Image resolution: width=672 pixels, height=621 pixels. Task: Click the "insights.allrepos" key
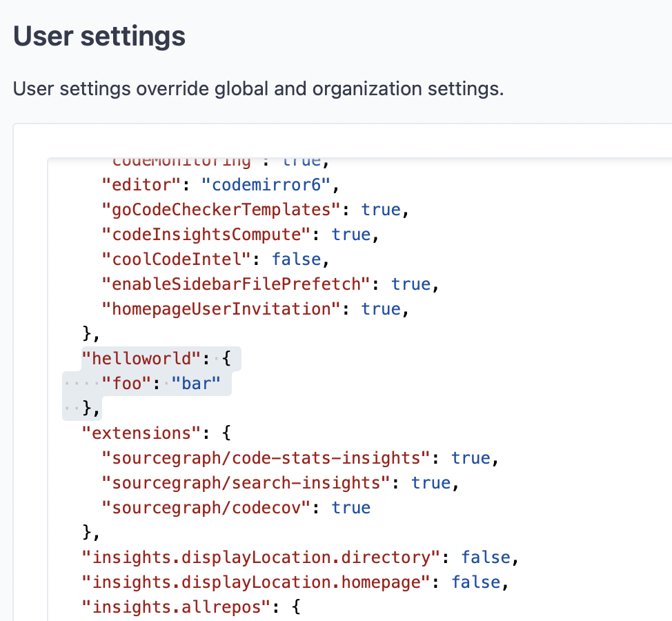coord(176,607)
